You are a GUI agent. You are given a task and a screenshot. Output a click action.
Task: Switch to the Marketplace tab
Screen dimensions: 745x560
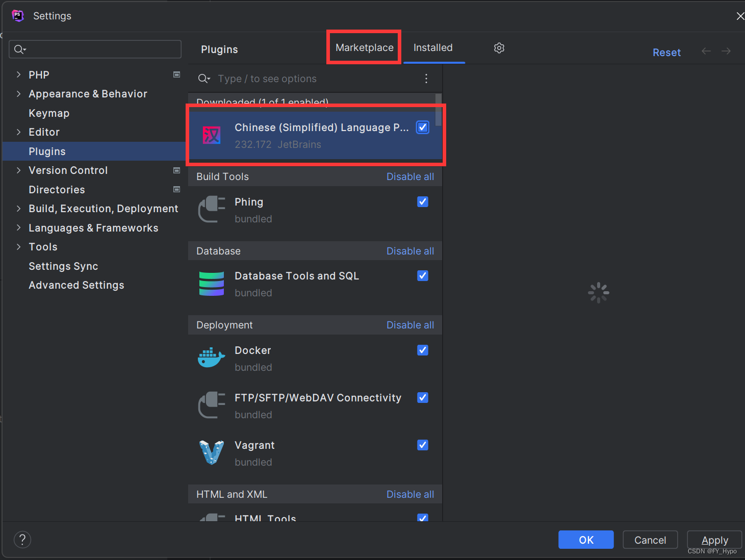[365, 47]
